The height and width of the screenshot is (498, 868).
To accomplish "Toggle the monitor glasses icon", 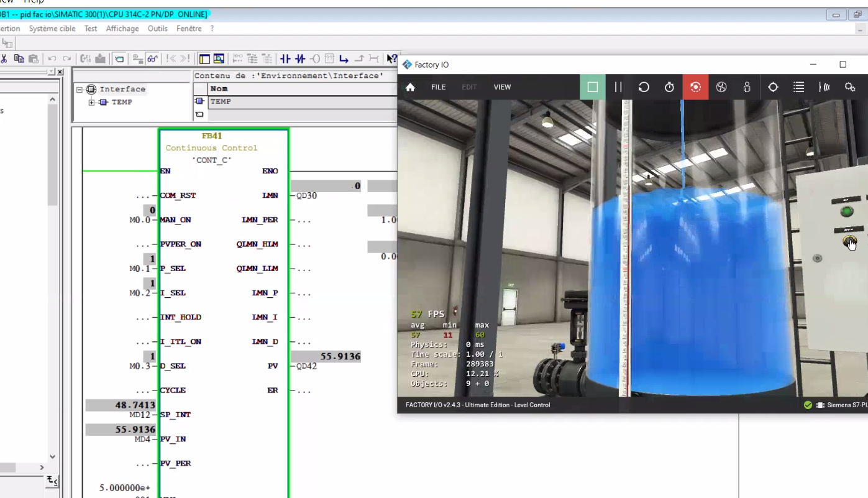I will (152, 58).
